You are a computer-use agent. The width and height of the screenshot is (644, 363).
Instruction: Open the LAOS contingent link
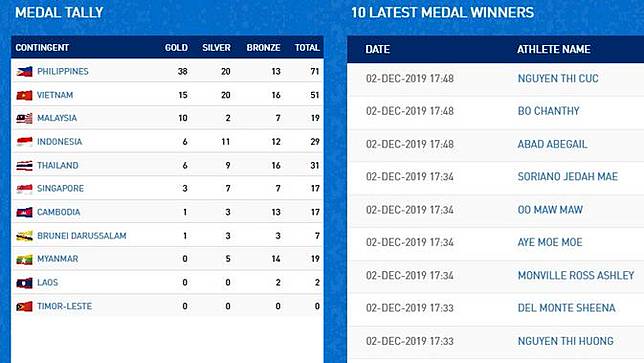coord(48,283)
